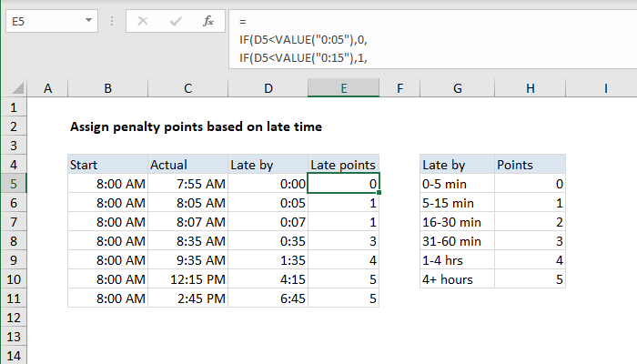The image size is (637, 364).
Task: Select row 8 header
Action: 14,241
